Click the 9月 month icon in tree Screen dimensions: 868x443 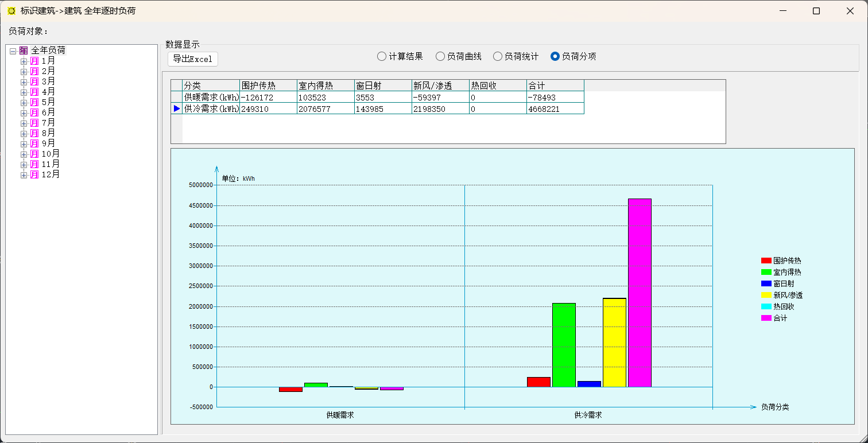pos(34,143)
